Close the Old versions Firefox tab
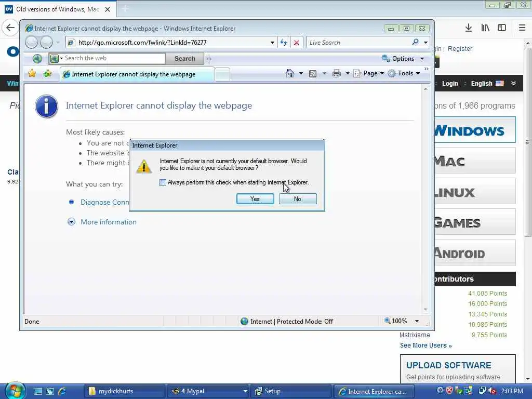 [x=108, y=9]
